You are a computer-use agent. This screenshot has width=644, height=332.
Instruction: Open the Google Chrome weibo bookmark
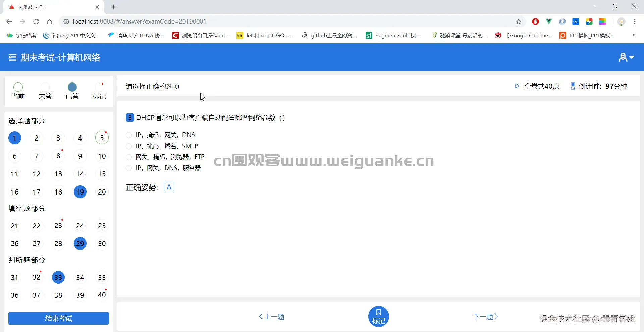[524, 35]
